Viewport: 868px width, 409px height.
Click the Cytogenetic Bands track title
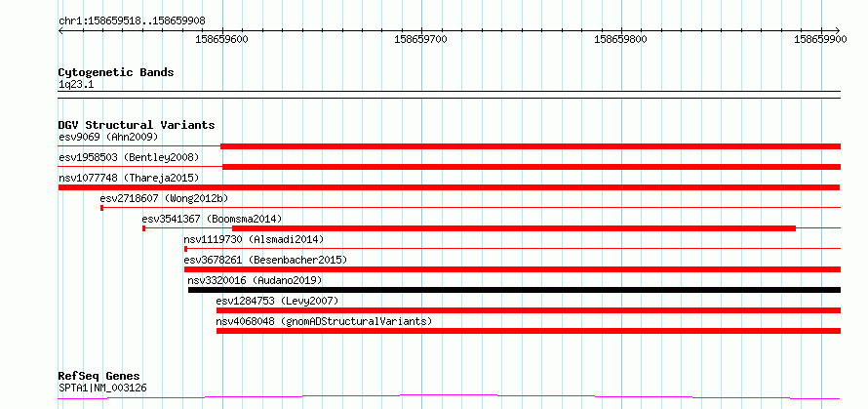pyautogui.click(x=116, y=72)
